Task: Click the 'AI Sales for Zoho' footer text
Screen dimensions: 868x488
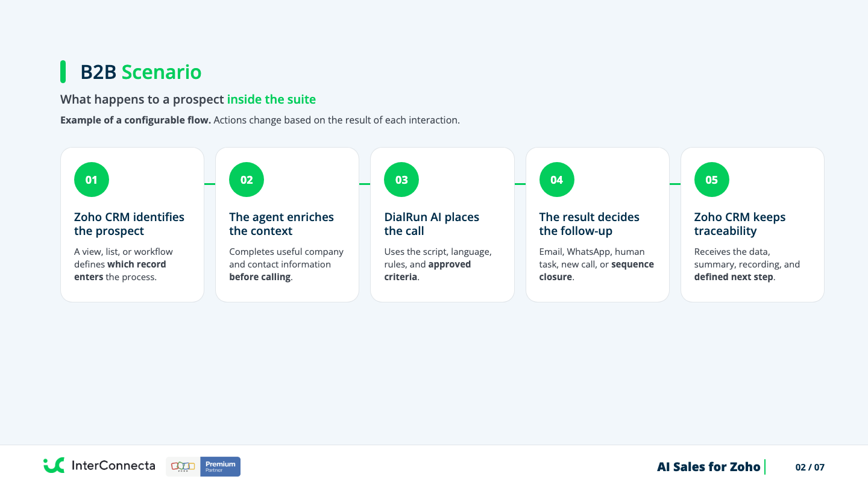Action: (709, 467)
